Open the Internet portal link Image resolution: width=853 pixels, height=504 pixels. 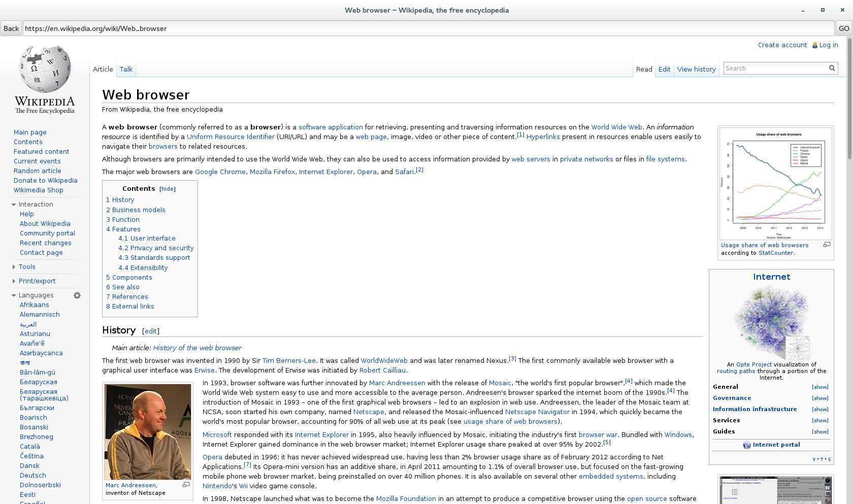pos(776,445)
